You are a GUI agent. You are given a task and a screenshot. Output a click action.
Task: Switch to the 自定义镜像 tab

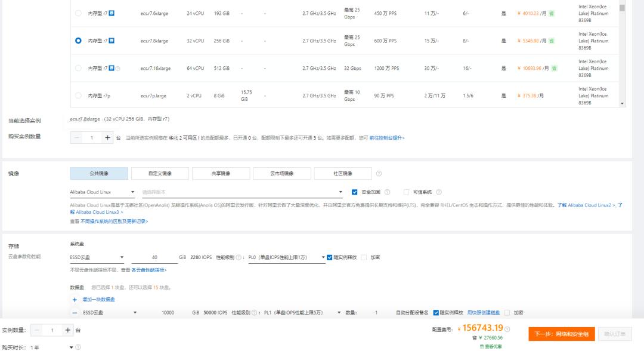(x=158, y=173)
